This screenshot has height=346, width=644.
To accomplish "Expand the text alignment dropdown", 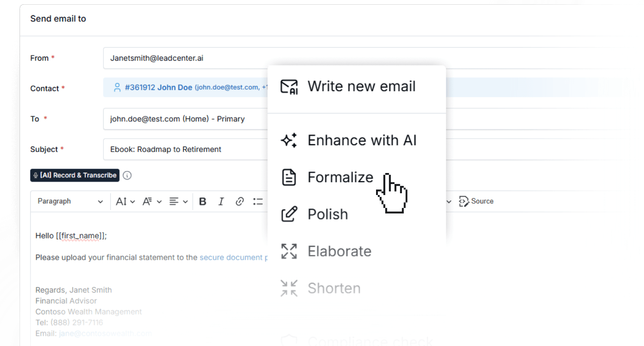I will click(x=178, y=202).
